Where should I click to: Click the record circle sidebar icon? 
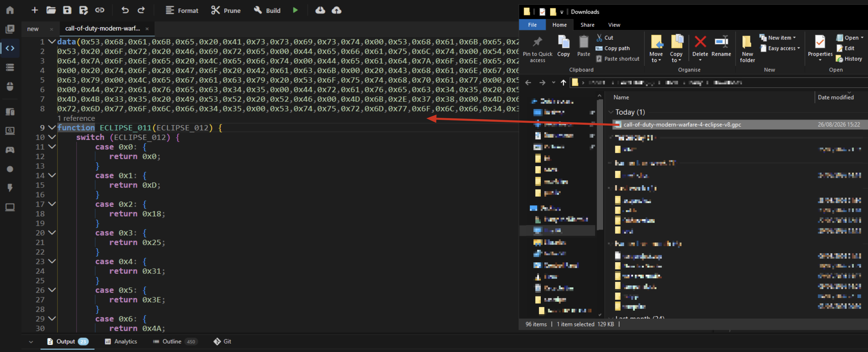[10, 169]
